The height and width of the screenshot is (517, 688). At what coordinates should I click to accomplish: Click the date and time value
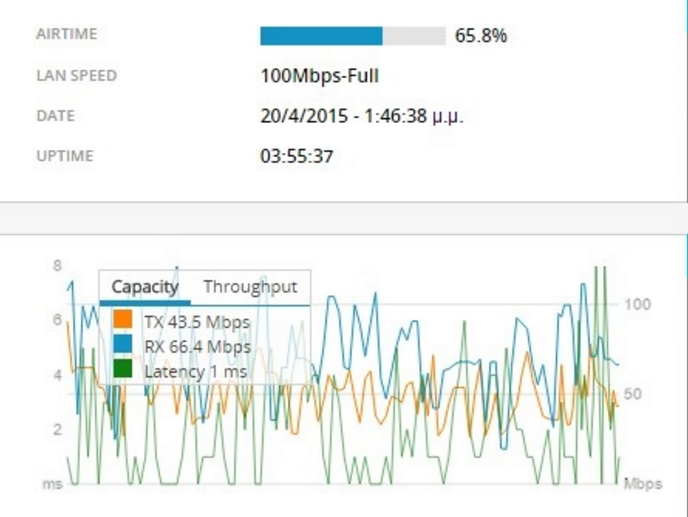(x=361, y=116)
